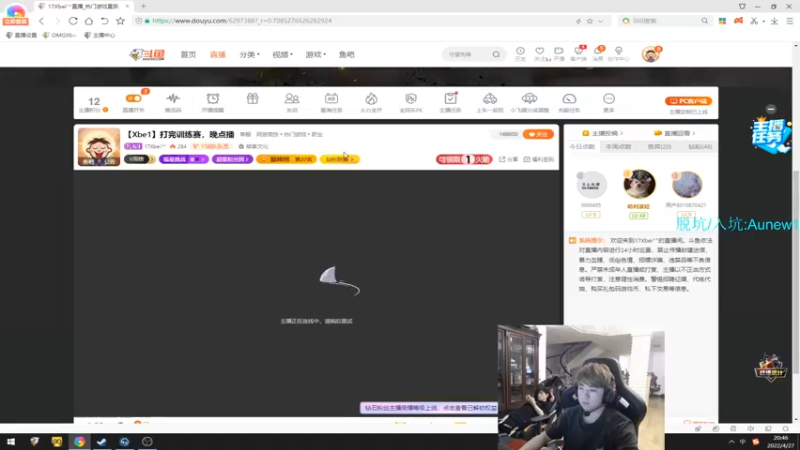This screenshot has height=450, width=800.
Task: Open the Steam icon in taskbar
Action: point(102,442)
